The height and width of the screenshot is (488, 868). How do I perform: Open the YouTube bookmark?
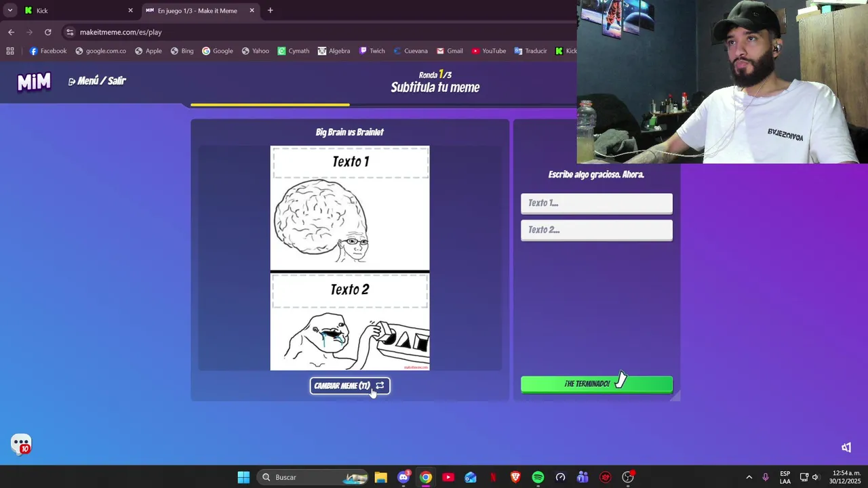pyautogui.click(x=488, y=51)
